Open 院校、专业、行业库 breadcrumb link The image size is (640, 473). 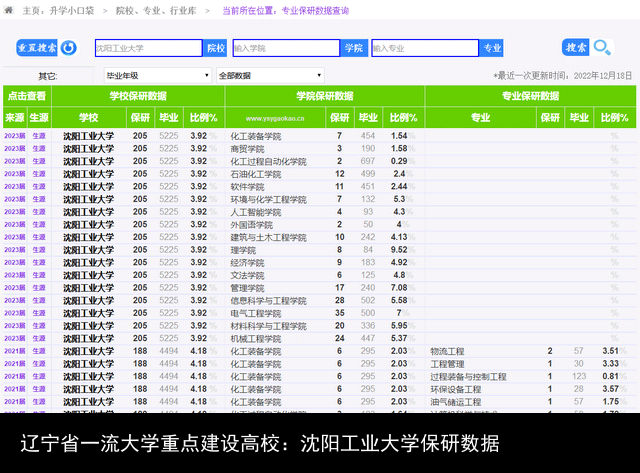pos(156,11)
